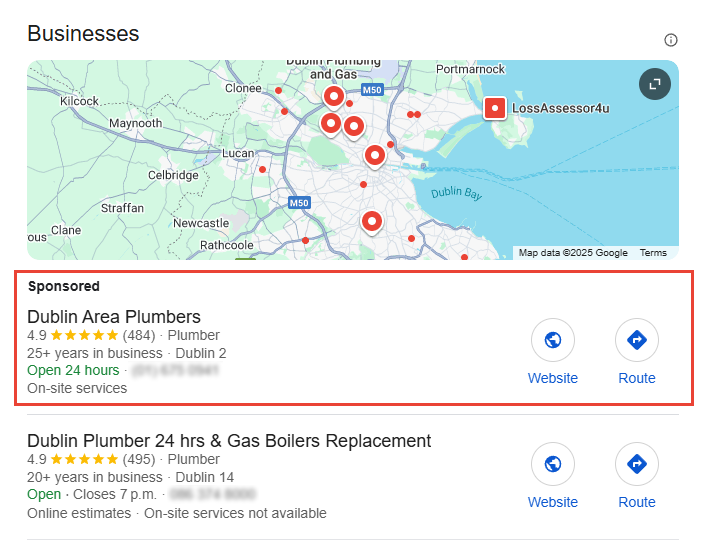Click the info icon beside Businesses
708x540 pixels.
671,40
